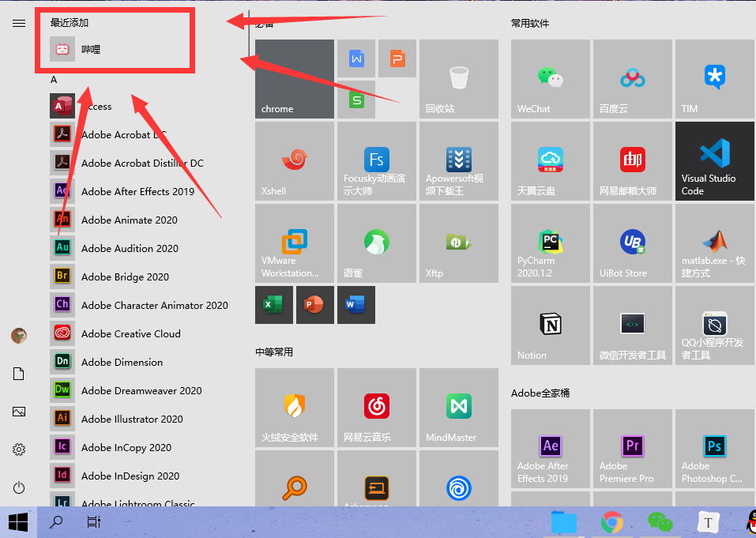Viewport: 756px width, 538px height.
Task: Launch the Xftp tile
Action: tap(459, 243)
